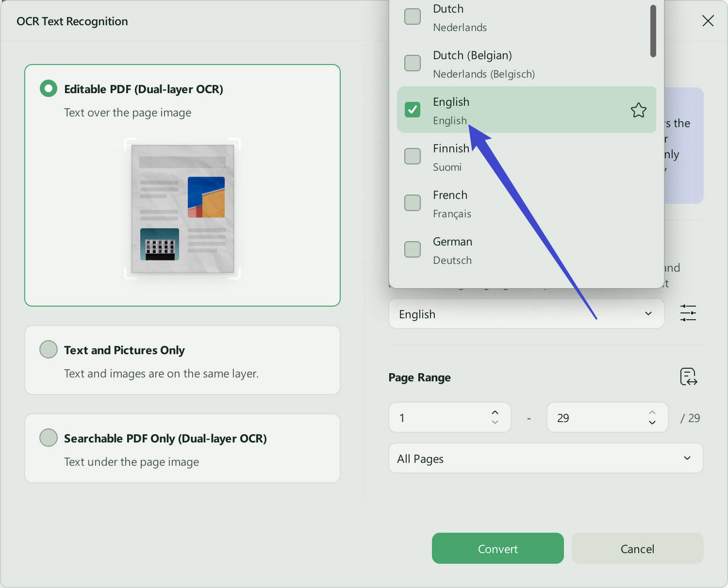Screen dimensions: 728x588
Task: Click the Suomi label under Finnish
Action: click(x=447, y=167)
